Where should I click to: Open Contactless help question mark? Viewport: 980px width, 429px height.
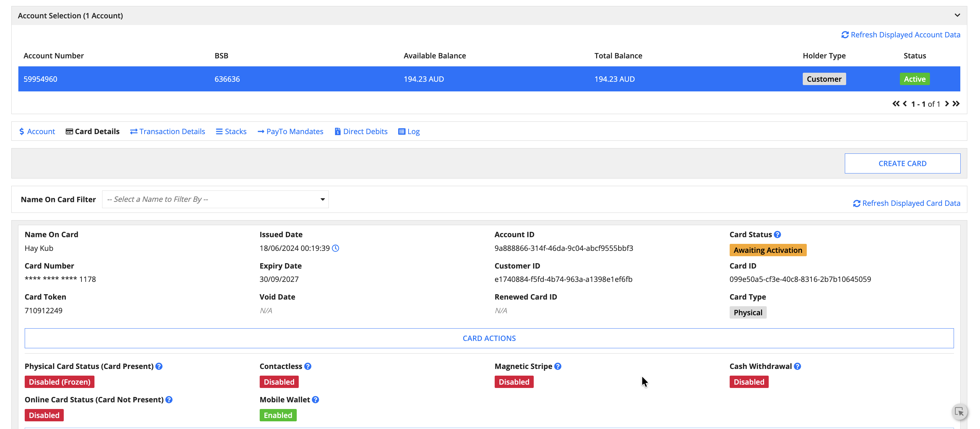click(308, 366)
